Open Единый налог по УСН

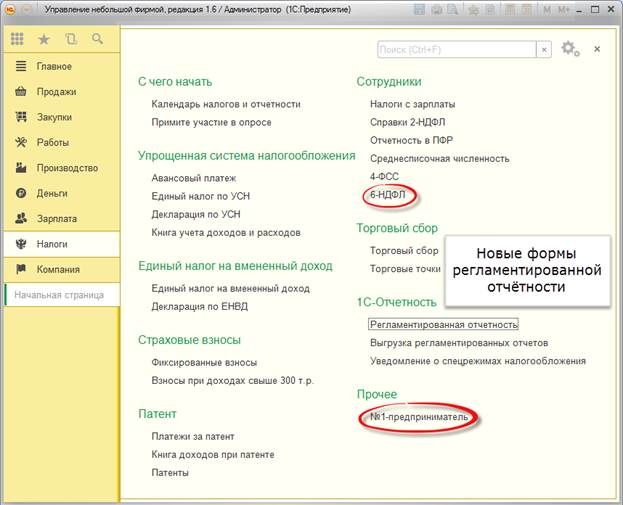(200, 196)
